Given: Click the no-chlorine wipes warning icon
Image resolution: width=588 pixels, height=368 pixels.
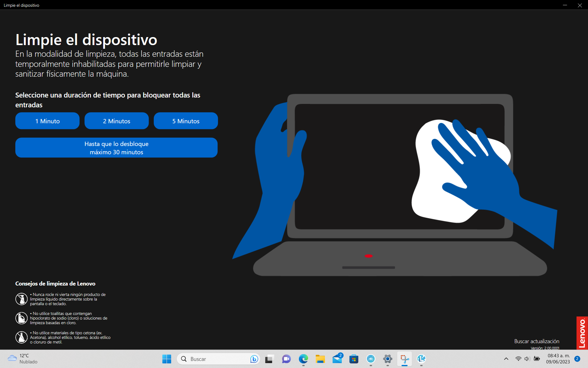Looking at the screenshot, I should [21, 318].
